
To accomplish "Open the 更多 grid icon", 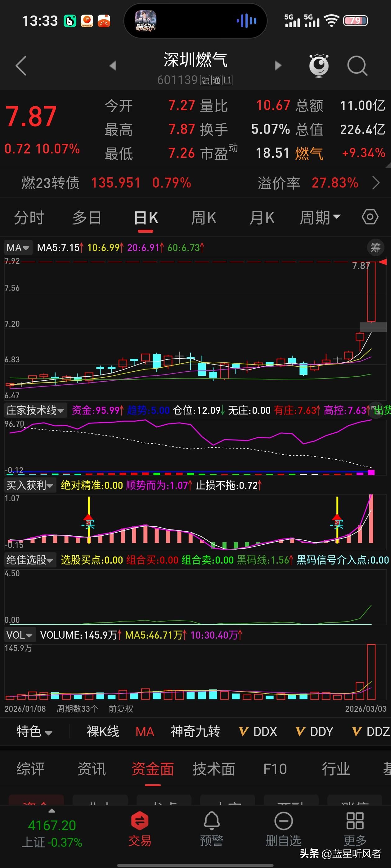I will tap(355, 821).
